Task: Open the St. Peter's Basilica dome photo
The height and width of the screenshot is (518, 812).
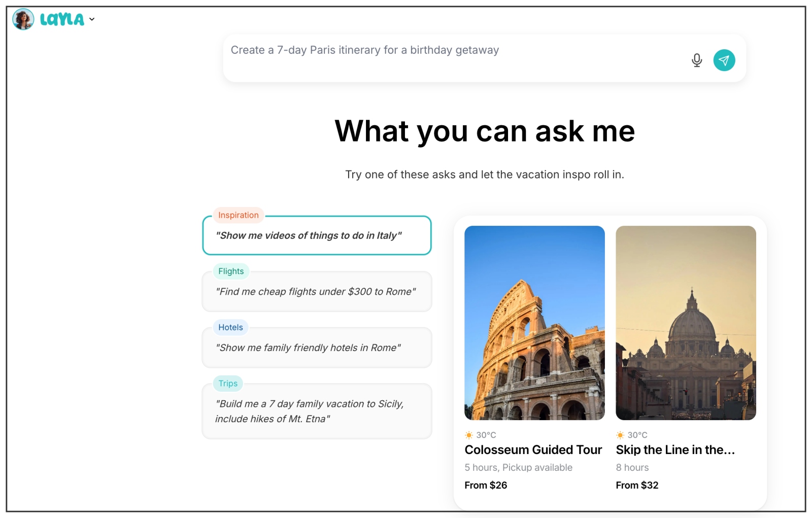Action: pos(686,323)
